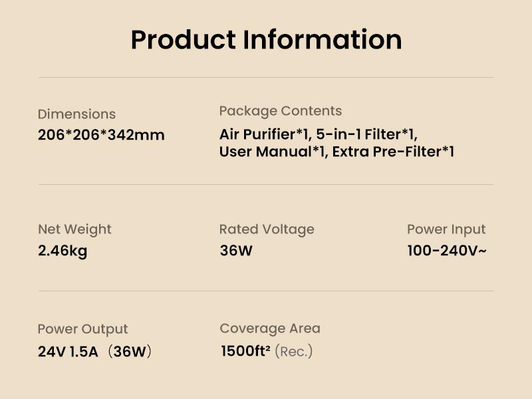Select the Dimensions label

(x=76, y=114)
